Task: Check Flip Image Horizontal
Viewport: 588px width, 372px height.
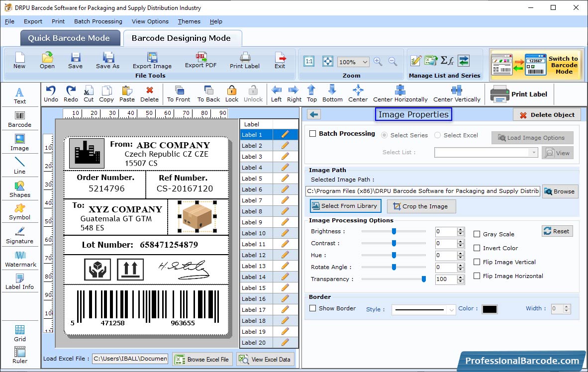Action: pyautogui.click(x=477, y=276)
